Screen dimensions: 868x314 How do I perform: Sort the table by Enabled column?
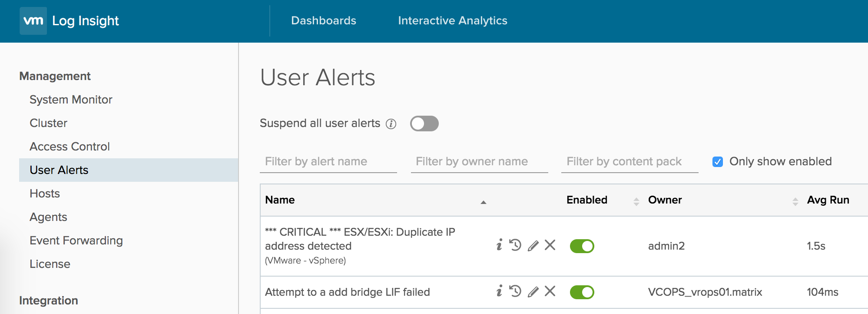(x=636, y=201)
